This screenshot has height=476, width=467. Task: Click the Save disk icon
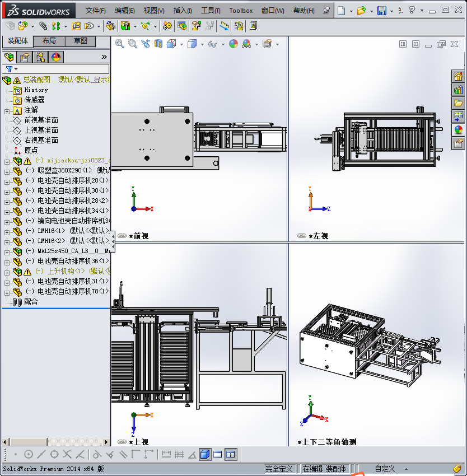(x=382, y=11)
